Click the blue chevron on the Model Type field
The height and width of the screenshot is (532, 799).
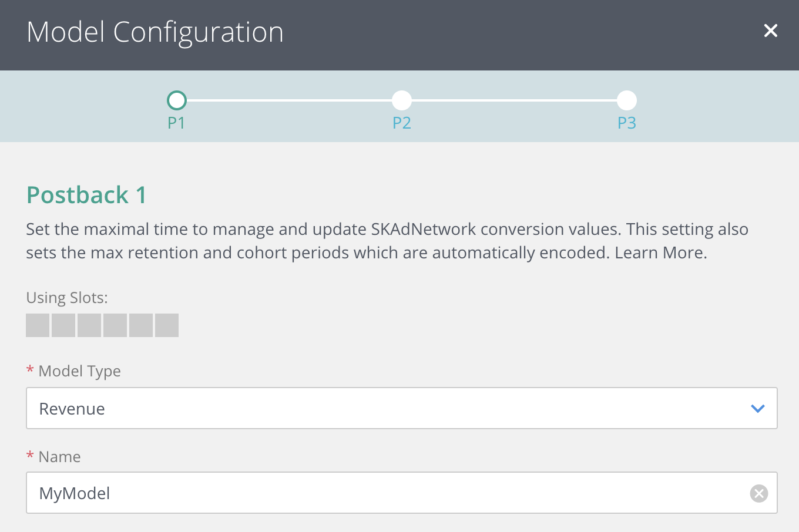(758, 408)
